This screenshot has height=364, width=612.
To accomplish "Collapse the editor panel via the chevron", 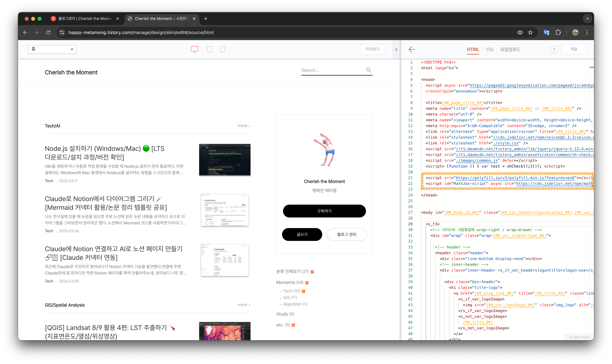I will (x=396, y=49).
